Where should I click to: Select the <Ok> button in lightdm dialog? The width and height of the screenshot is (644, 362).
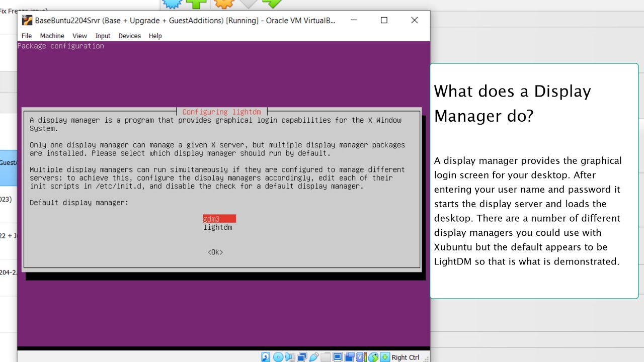click(x=215, y=252)
